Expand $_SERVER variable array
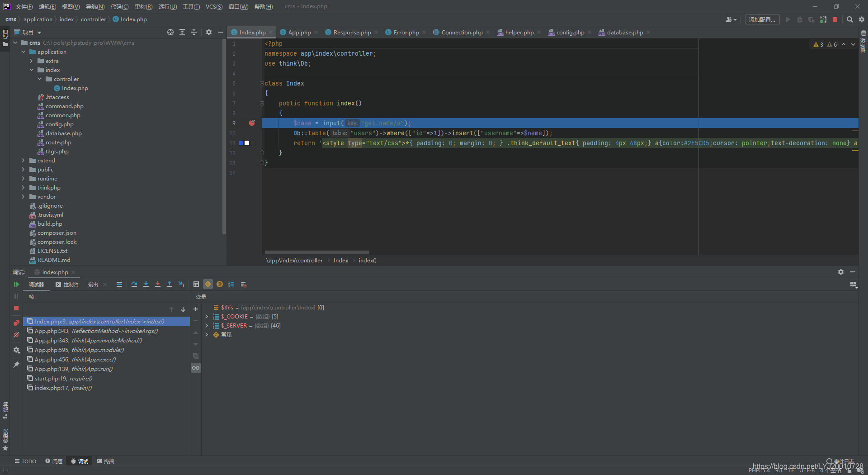The width and height of the screenshot is (868, 475). [207, 326]
